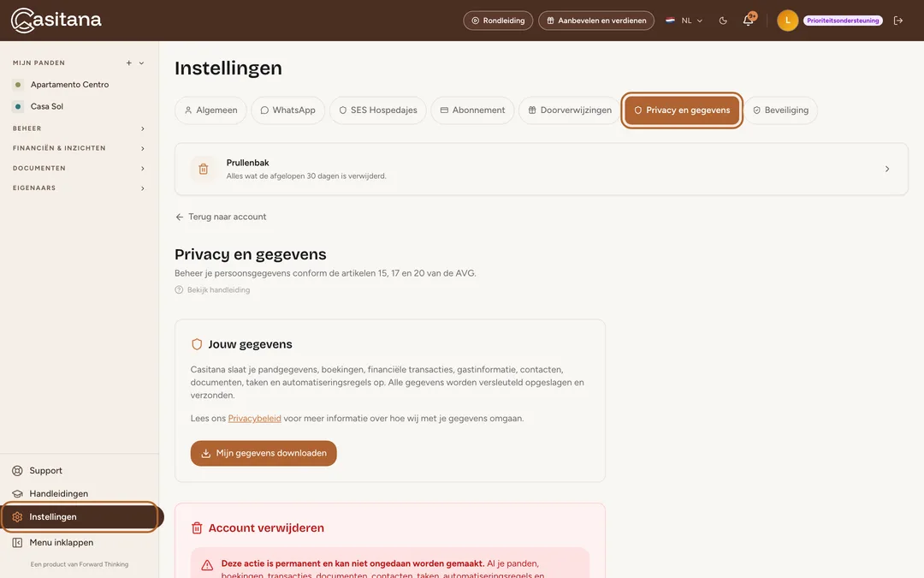Image resolution: width=924 pixels, height=578 pixels.
Task: Click Apartamento Centro green dot icon
Action: coord(18,85)
